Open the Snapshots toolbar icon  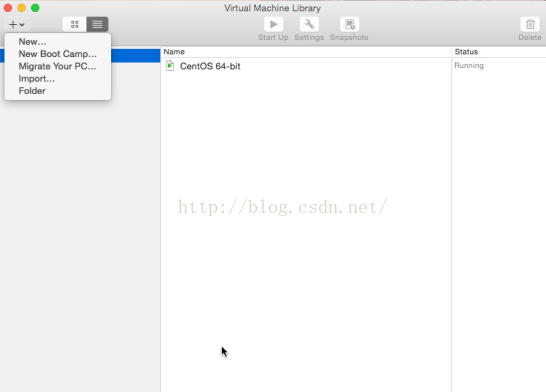(349, 24)
